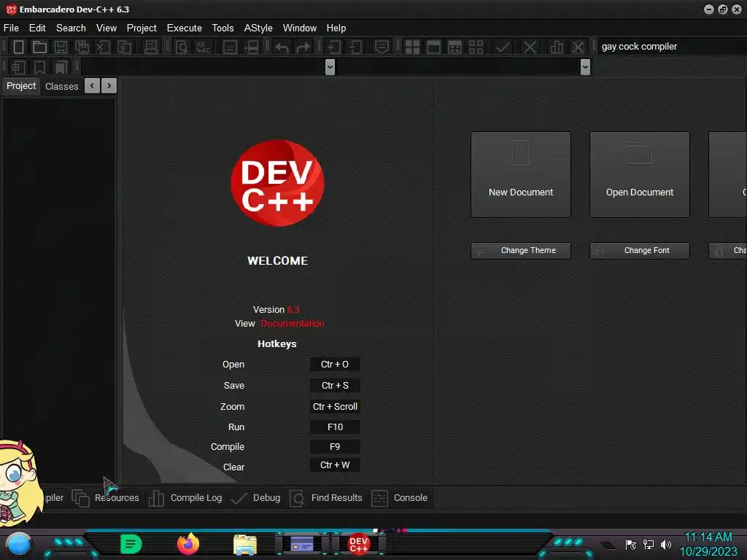Image resolution: width=747 pixels, height=560 pixels.
Task: Expand the second function list dropdown arrow
Action: [586, 67]
